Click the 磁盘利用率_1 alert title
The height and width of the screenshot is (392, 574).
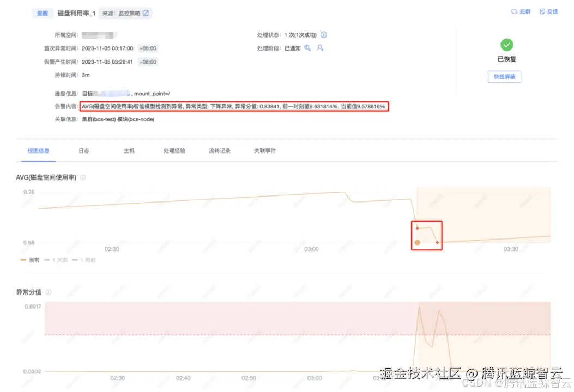click(x=76, y=13)
